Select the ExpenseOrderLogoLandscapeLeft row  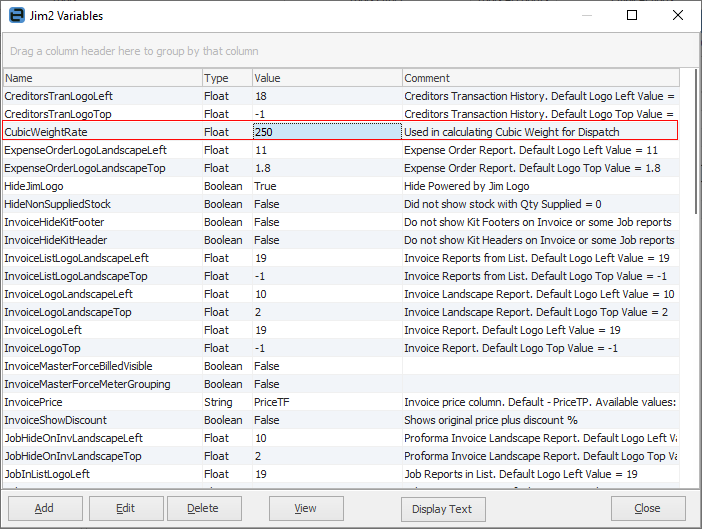click(341, 150)
